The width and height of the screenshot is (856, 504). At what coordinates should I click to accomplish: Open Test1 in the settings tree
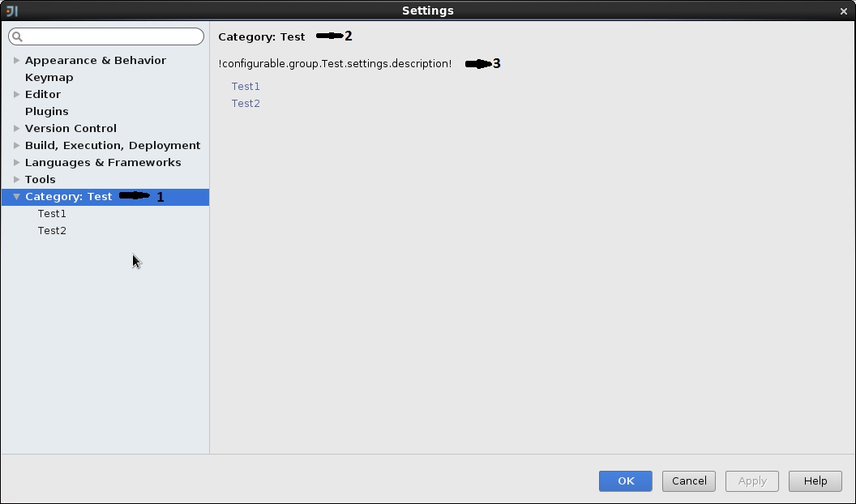52,214
